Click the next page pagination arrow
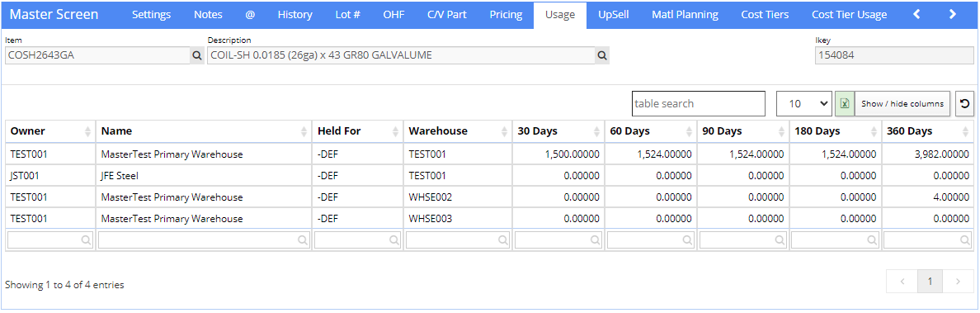 pos(958,282)
